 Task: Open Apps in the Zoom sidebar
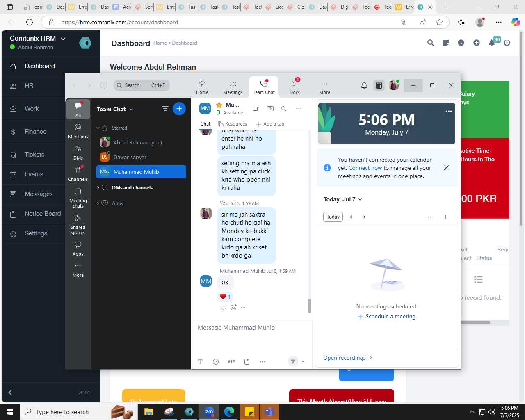(x=78, y=249)
